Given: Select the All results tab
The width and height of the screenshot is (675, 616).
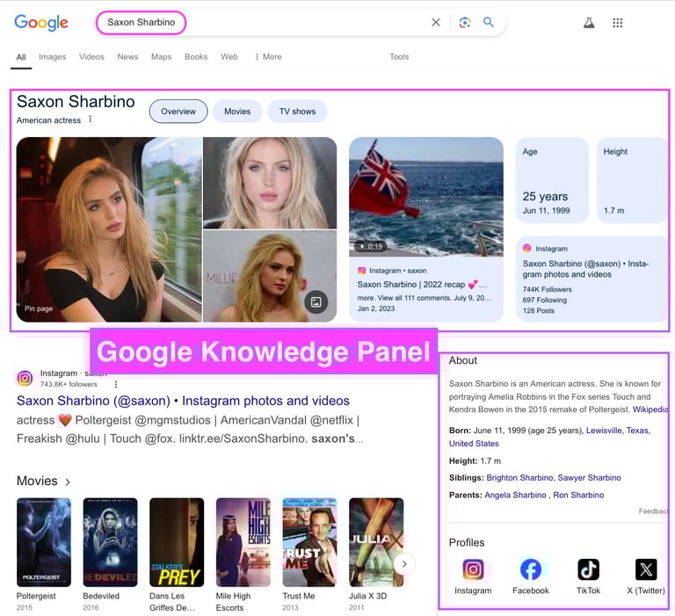Looking at the screenshot, I should coord(21,57).
